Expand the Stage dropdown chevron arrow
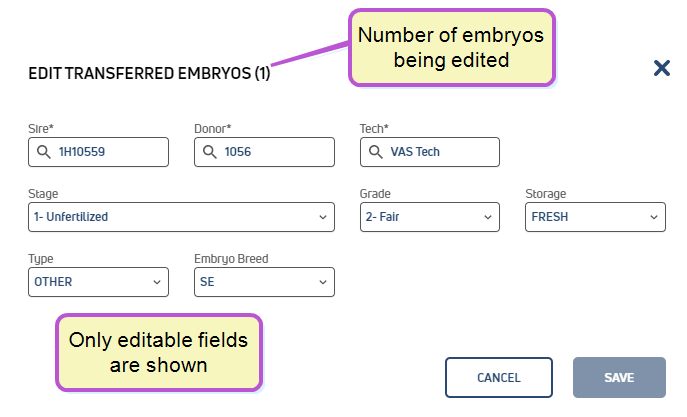This screenshot has width=687, height=417. [323, 217]
